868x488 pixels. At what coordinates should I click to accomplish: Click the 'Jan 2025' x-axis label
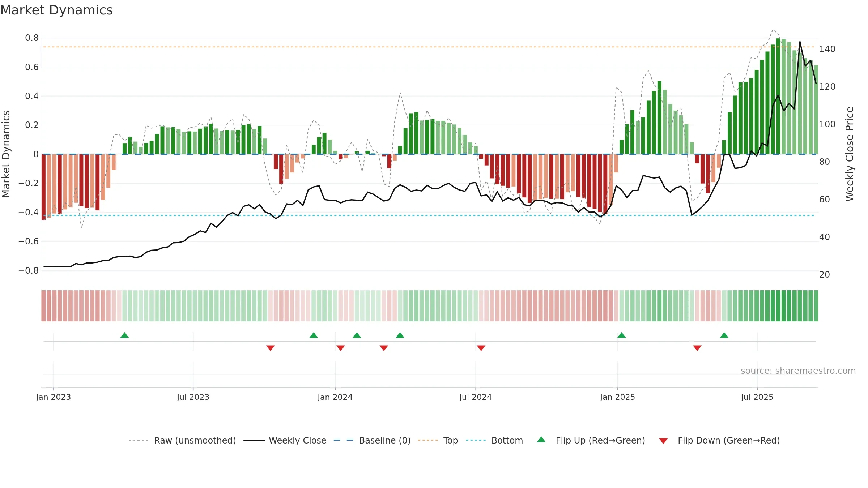[617, 397]
